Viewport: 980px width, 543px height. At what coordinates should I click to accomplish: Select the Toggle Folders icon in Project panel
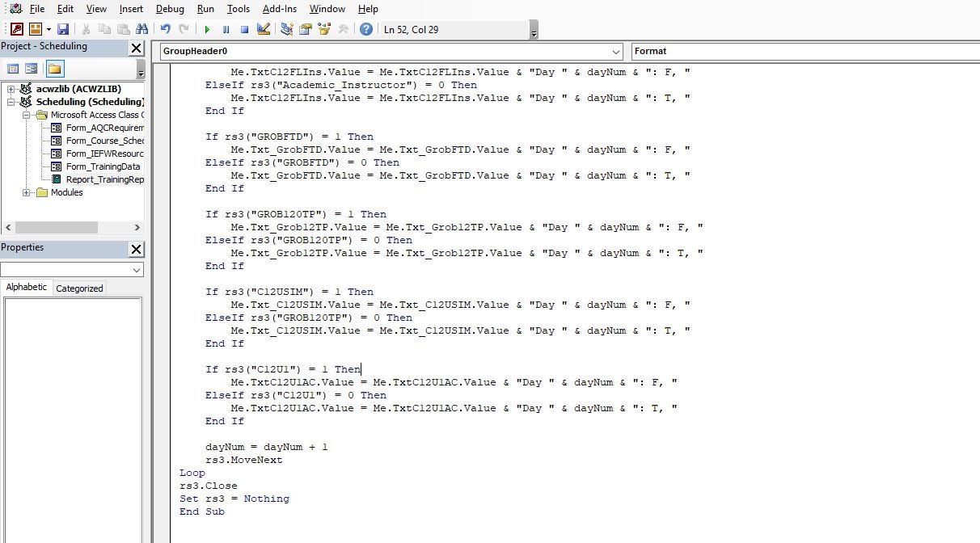click(55, 68)
